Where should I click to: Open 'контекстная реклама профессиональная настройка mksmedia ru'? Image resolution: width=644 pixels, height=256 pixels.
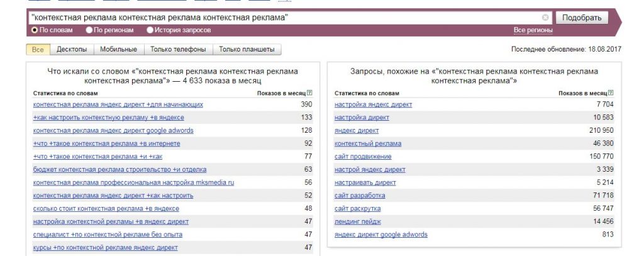coord(133,182)
